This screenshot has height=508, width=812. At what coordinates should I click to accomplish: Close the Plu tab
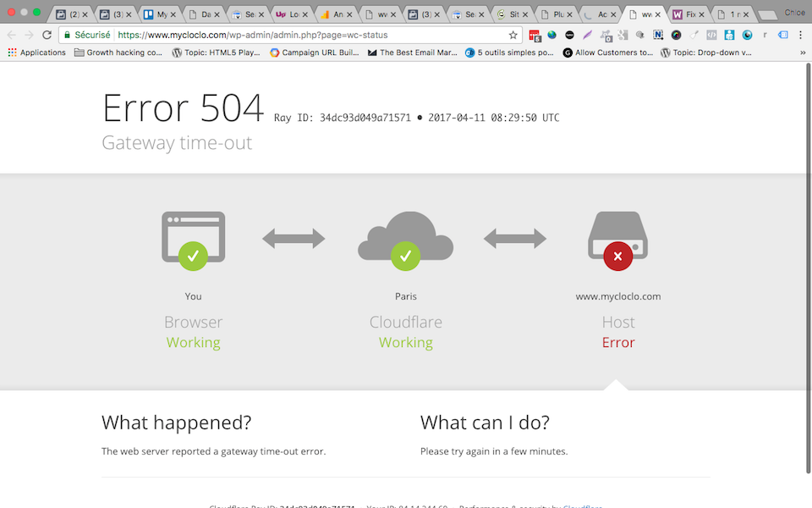(x=569, y=14)
